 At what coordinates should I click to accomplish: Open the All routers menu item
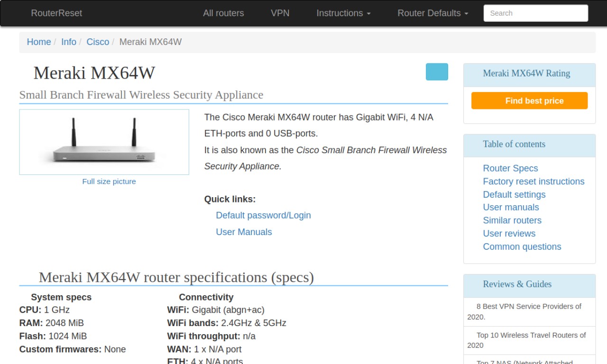pyautogui.click(x=223, y=13)
